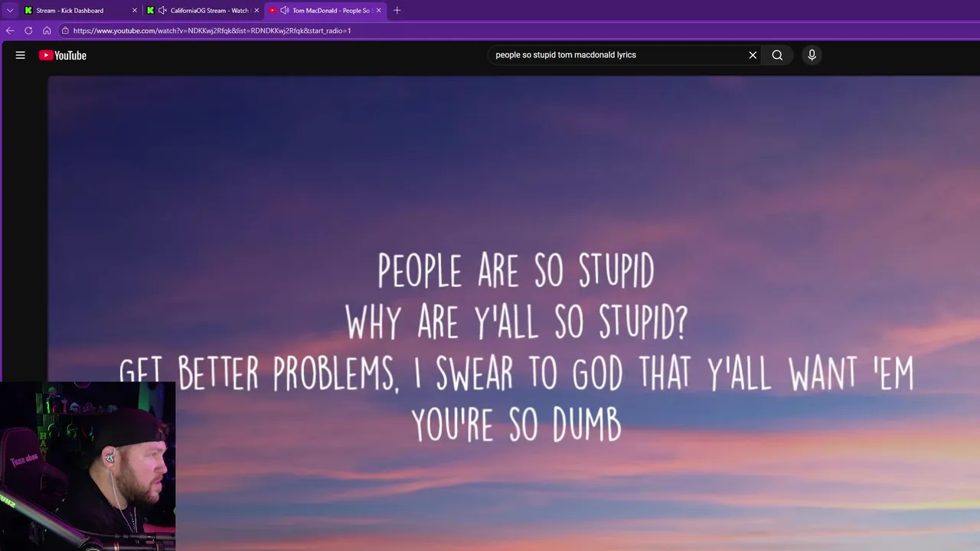Close the Tom MacDonald YouTube tab

pyautogui.click(x=378, y=11)
